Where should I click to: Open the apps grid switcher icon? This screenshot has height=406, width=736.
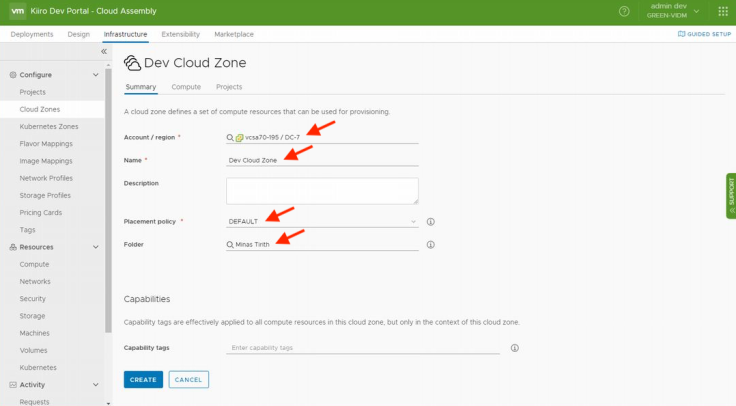click(x=723, y=11)
